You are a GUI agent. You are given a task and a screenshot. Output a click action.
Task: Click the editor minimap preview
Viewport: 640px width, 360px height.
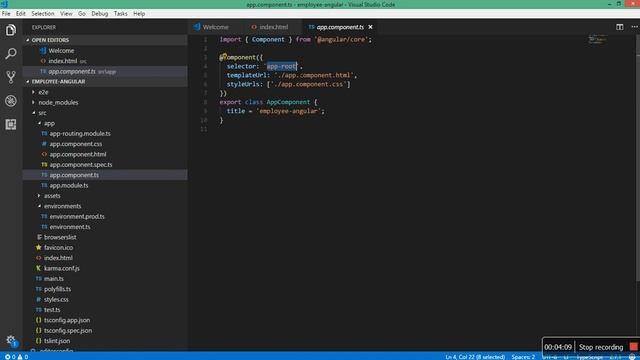[597, 40]
